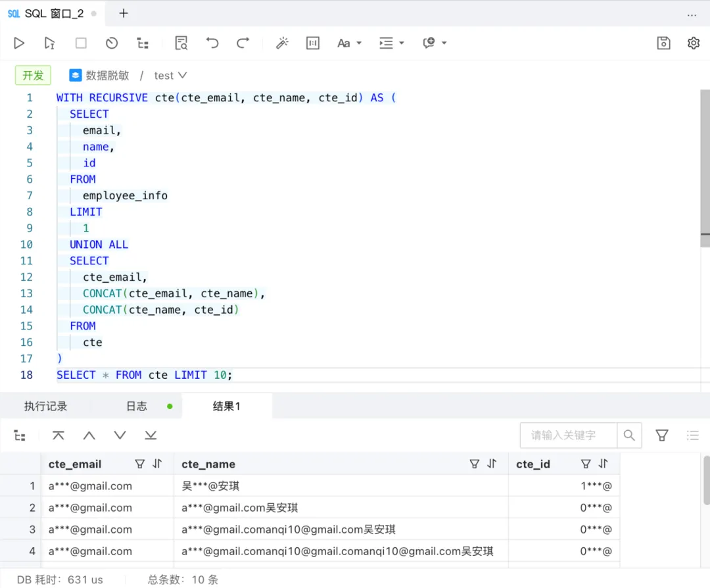
Task: Add a new SQL window tab
Action: point(123,14)
